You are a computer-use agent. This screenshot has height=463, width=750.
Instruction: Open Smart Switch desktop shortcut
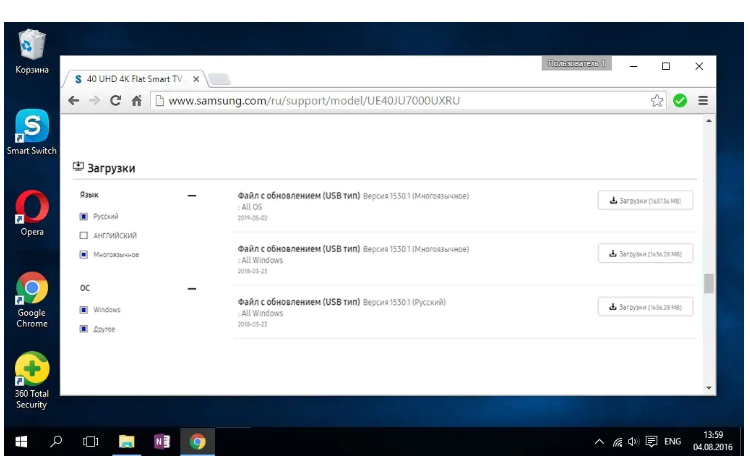[x=31, y=132]
